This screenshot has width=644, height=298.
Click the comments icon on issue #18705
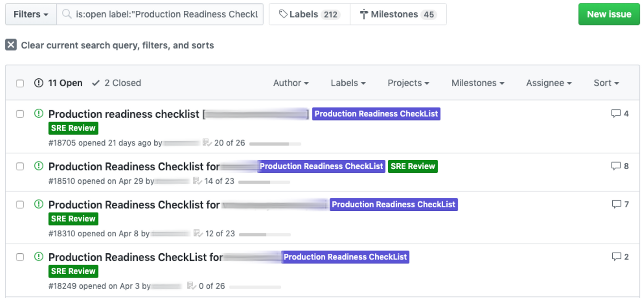[x=616, y=114]
